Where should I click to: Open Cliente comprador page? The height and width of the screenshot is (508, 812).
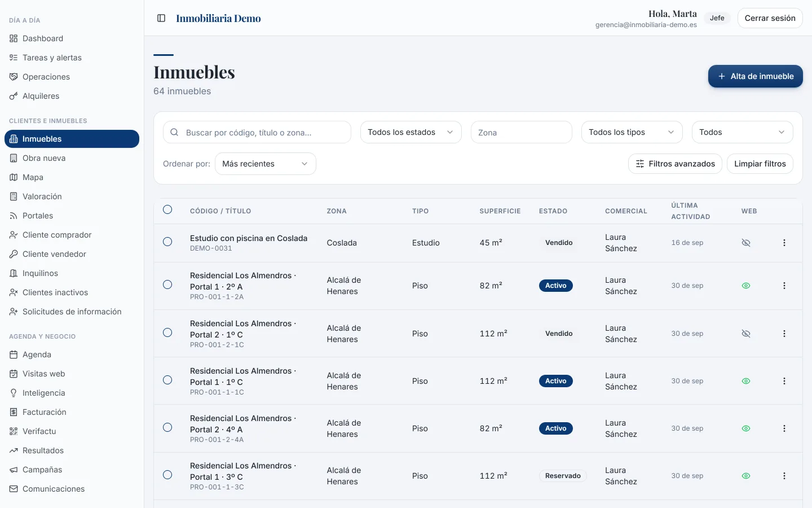point(72,235)
